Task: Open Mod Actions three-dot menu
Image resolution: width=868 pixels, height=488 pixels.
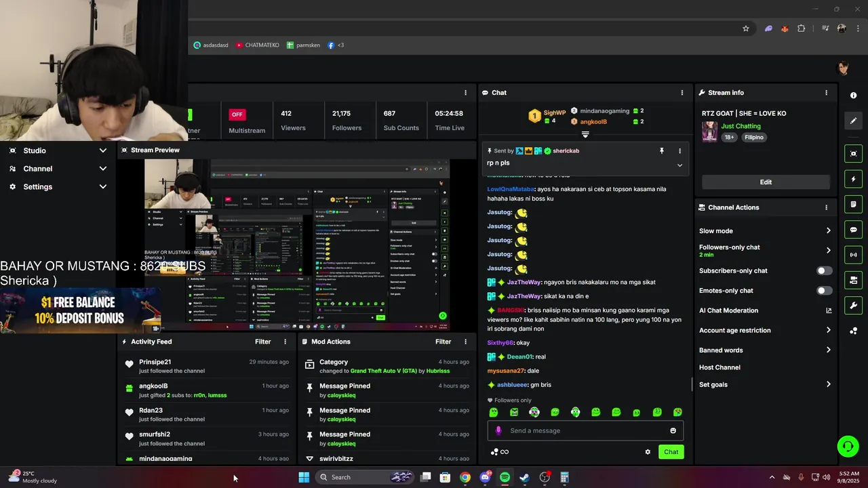Action: pyautogui.click(x=465, y=342)
